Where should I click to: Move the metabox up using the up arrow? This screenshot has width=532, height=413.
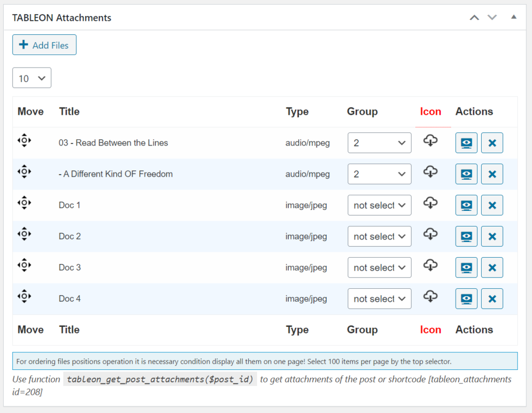474,17
